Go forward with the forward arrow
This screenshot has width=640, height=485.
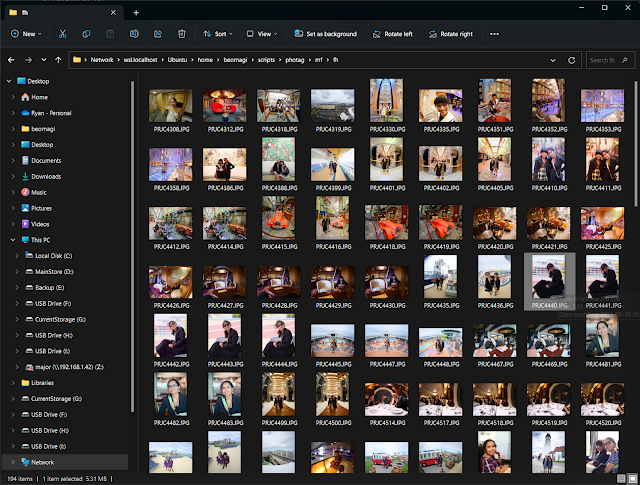tap(28, 60)
